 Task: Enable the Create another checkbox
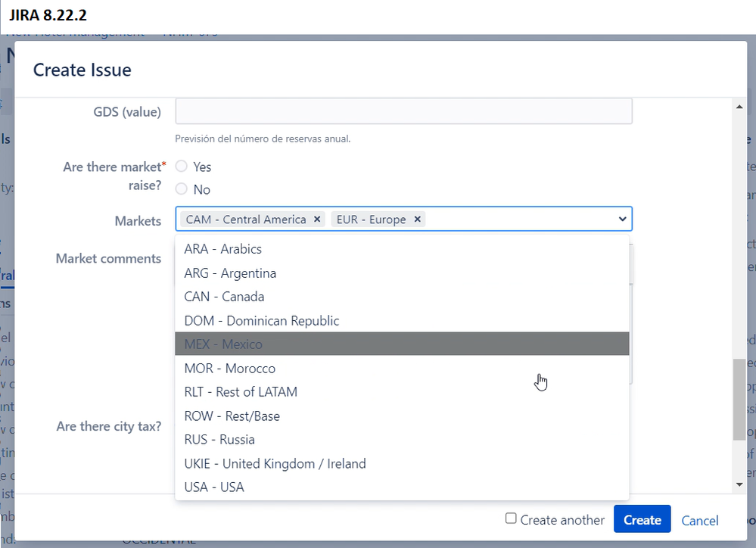512,519
